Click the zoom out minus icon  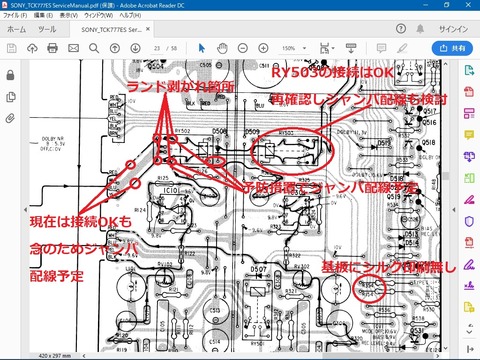tap(243, 48)
